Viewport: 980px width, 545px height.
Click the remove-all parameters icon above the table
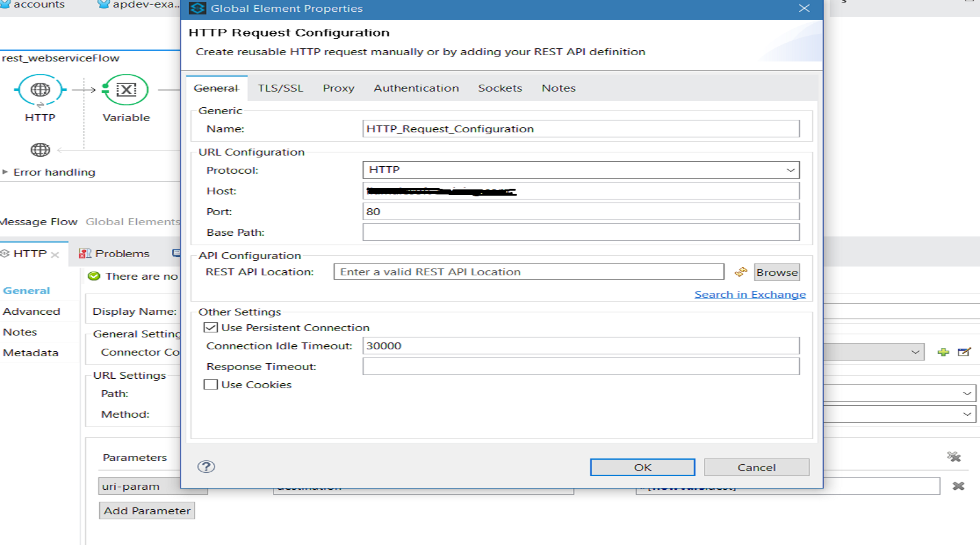(954, 457)
